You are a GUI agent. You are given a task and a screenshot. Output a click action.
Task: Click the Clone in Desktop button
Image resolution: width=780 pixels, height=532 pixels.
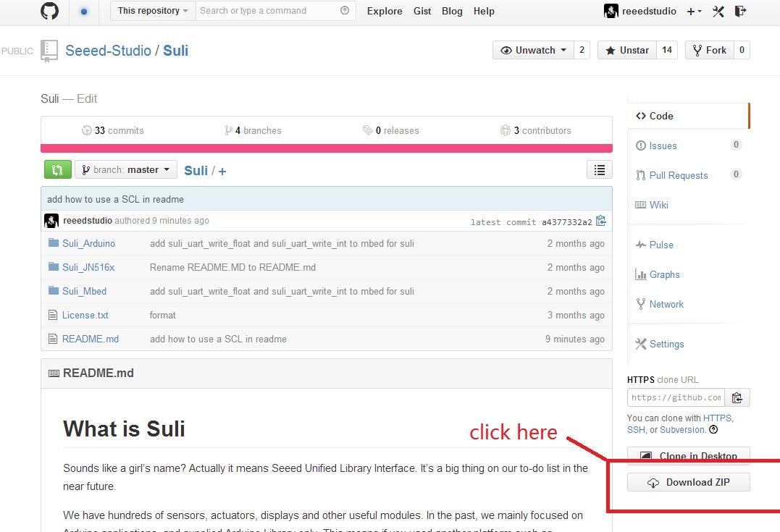[x=689, y=455]
